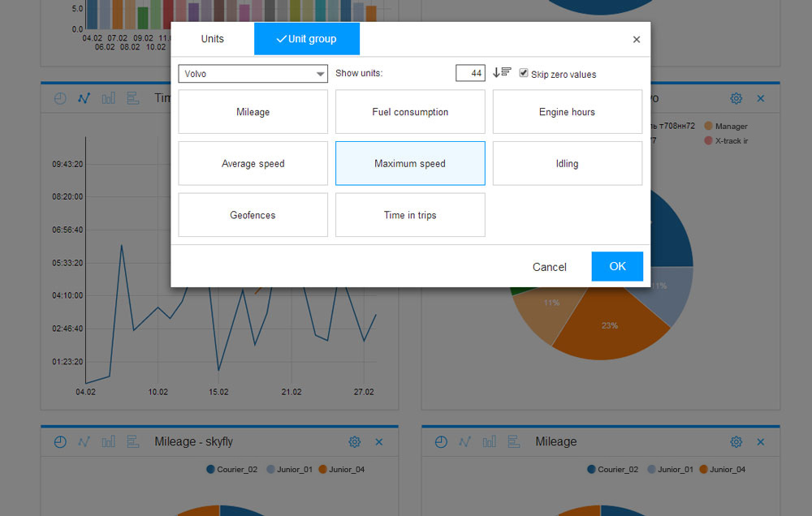Viewport: 812px width, 516px height.
Task: Click the descending sort order icon
Action: click(502, 72)
